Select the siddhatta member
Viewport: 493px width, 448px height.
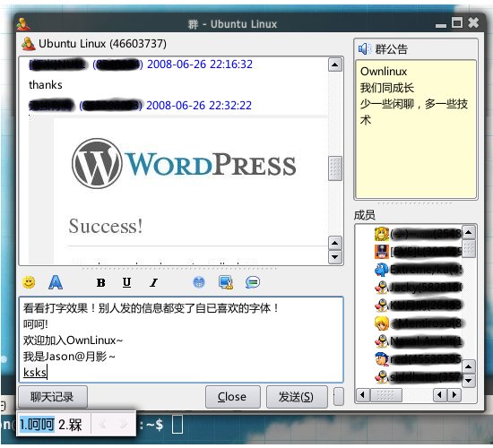coord(418,376)
